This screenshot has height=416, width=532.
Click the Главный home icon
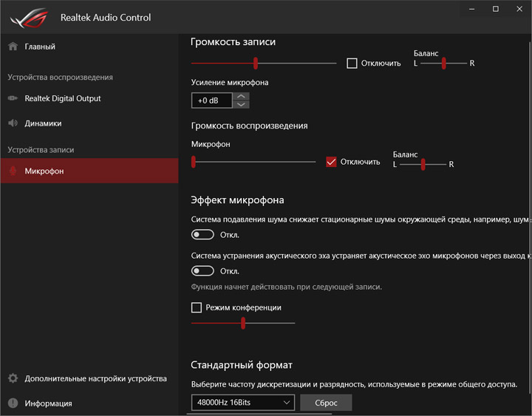point(13,47)
